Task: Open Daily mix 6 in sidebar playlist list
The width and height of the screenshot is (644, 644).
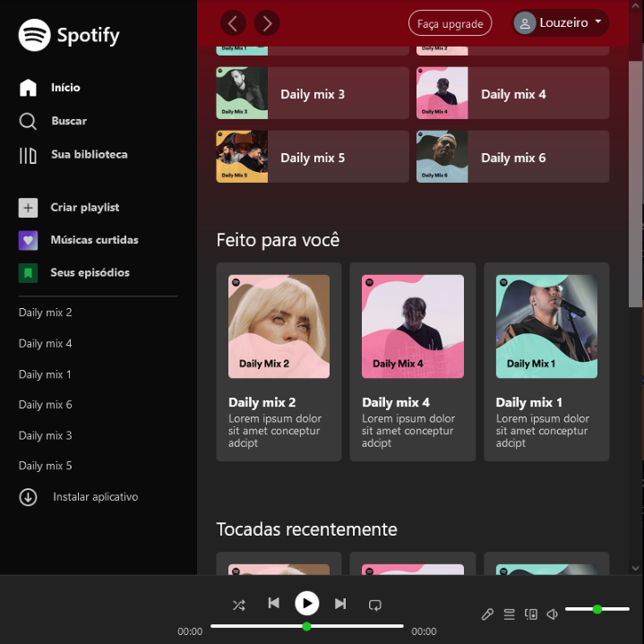Action: pos(45,405)
